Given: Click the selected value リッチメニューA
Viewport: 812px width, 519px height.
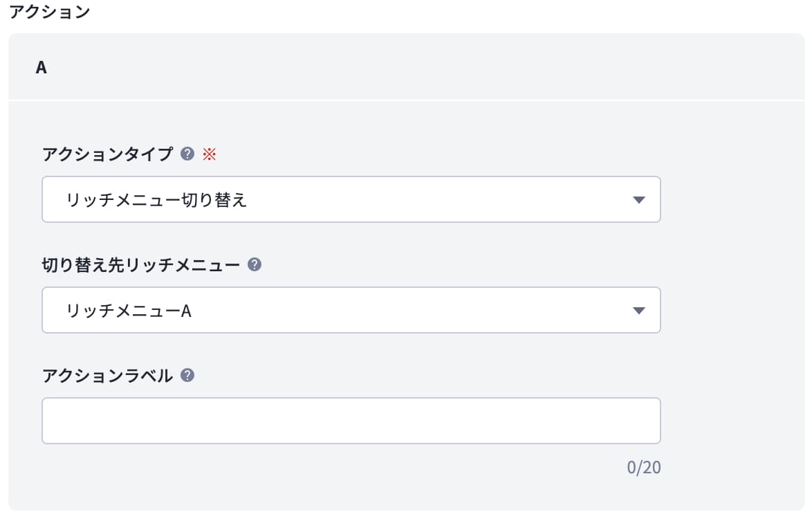Looking at the screenshot, I should coord(129,311).
